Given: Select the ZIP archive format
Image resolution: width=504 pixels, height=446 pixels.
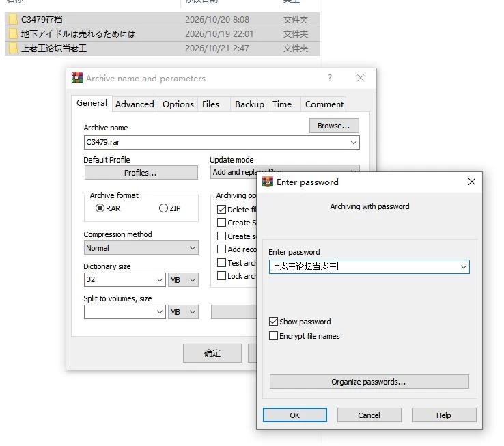Looking at the screenshot, I should 163,208.
